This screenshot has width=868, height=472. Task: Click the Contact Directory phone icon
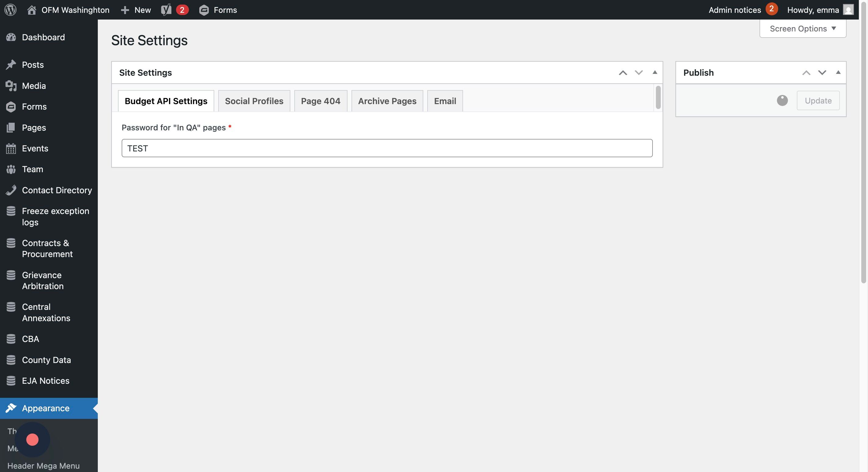pyautogui.click(x=11, y=190)
